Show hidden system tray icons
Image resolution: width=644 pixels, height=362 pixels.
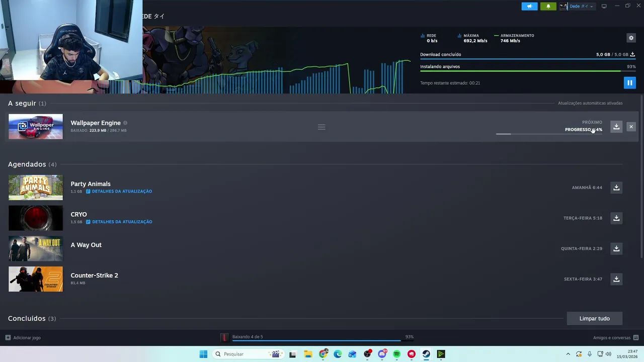568,354
